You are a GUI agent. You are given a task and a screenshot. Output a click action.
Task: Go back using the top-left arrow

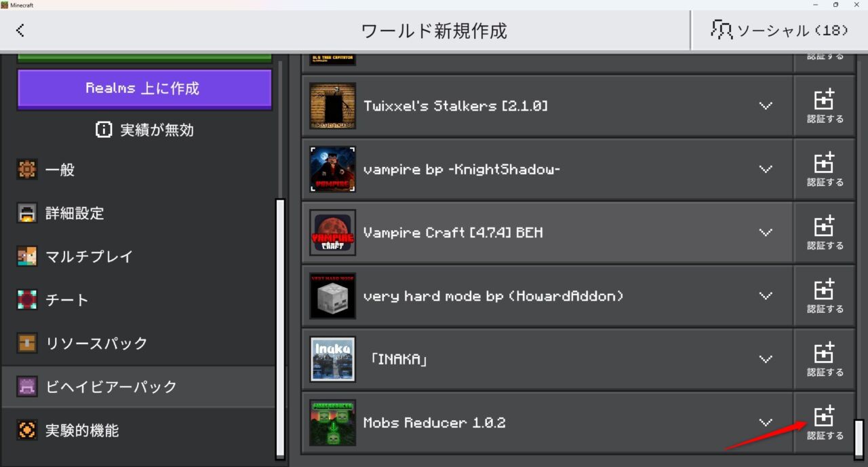(x=20, y=30)
